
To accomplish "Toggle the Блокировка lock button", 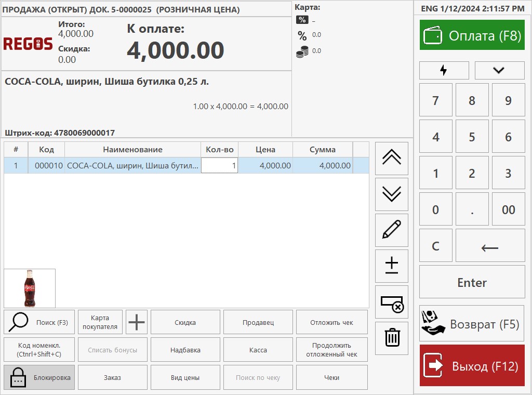I will point(39,377).
